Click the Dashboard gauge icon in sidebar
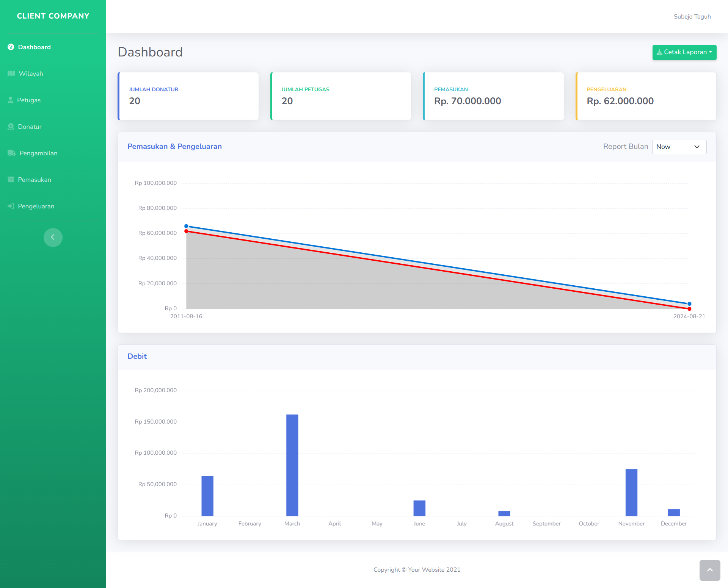Viewport: 728px width, 588px height. tap(11, 47)
